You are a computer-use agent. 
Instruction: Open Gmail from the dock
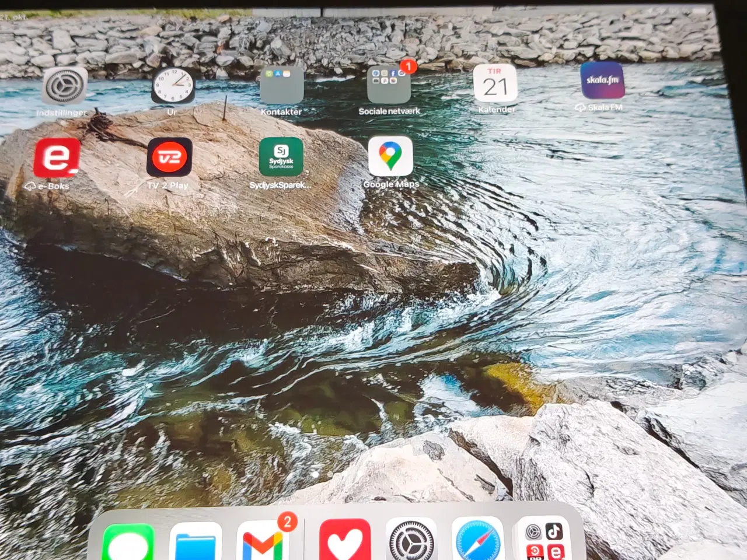click(x=263, y=541)
